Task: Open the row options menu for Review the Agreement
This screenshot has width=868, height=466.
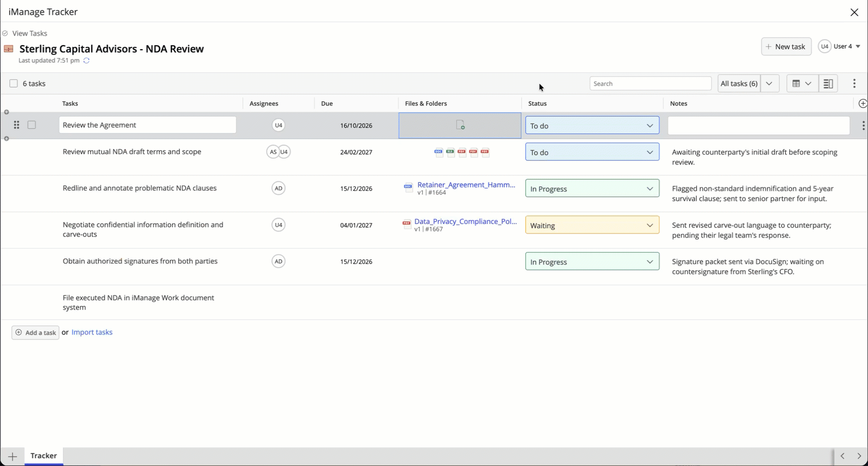Action: pyautogui.click(x=863, y=126)
